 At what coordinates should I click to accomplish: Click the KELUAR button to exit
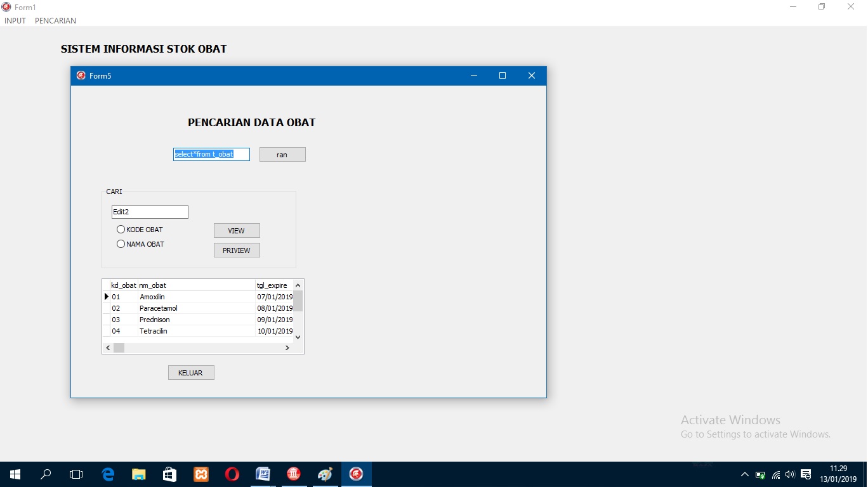(x=190, y=372)
